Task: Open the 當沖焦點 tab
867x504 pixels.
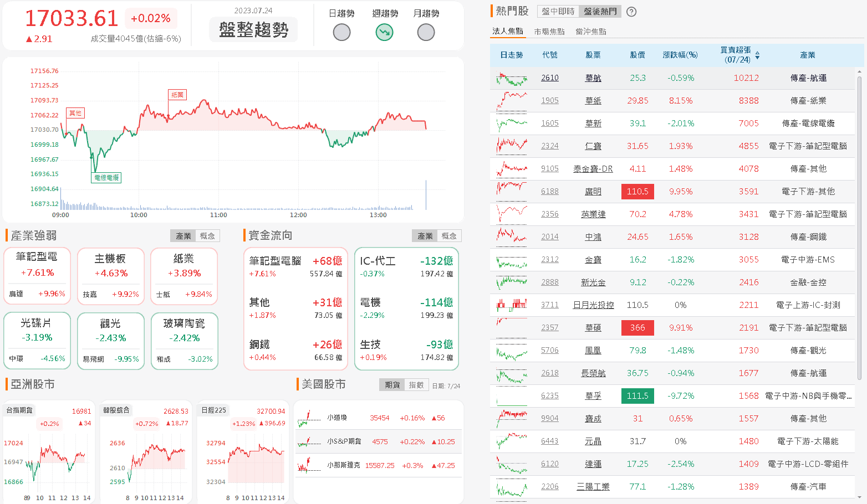Action: [591, 32]
